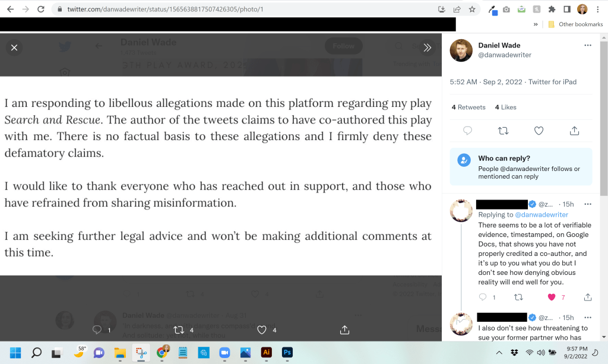
Task: Retweet Daniel Wade's tweet in the side panel
Action: point(503,131)
